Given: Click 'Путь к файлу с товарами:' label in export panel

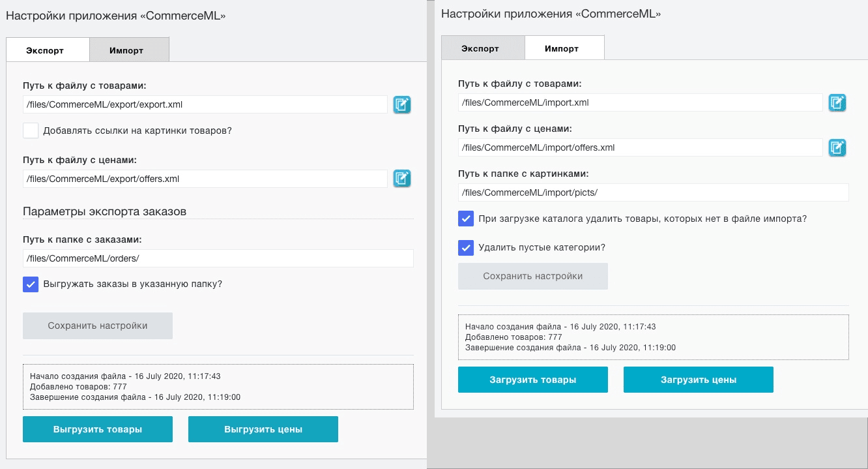Looking at the screenshot, I should click(84, 85).
